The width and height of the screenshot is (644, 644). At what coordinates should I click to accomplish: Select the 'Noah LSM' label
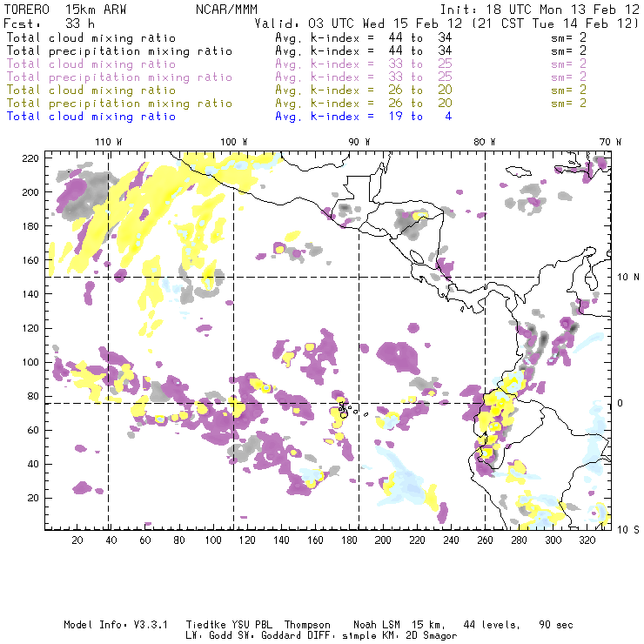click(377, 625)
